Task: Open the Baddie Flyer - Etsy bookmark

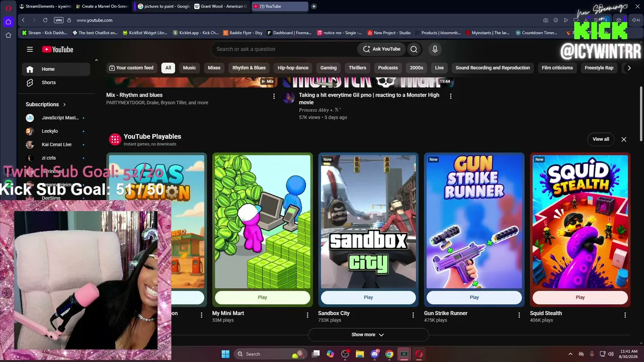Action: coord(243,33)
